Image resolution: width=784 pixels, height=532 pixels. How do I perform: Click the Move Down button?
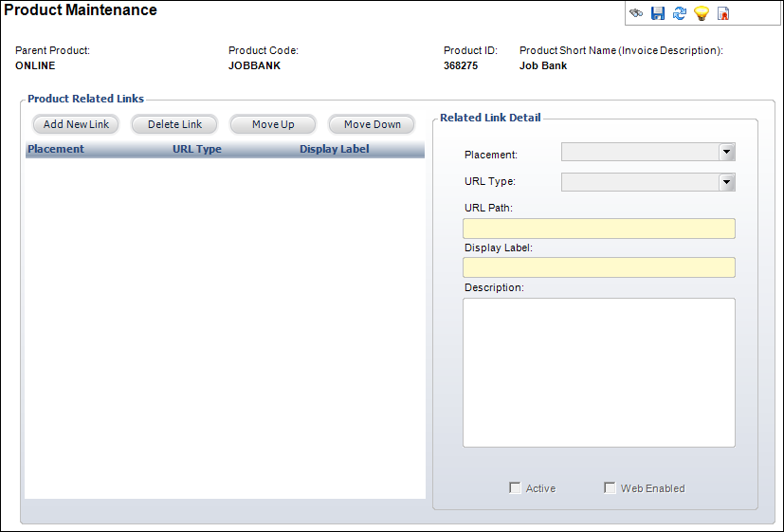click(372, 124)
